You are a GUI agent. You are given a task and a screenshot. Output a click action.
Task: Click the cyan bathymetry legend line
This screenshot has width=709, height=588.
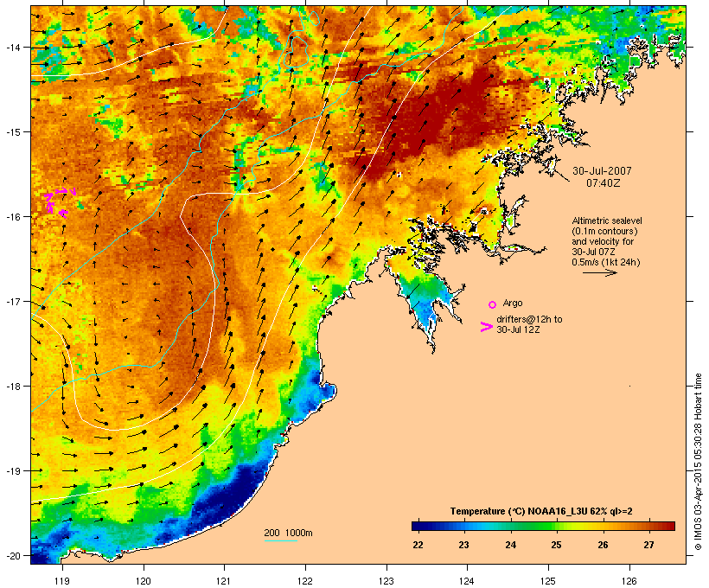281,540
